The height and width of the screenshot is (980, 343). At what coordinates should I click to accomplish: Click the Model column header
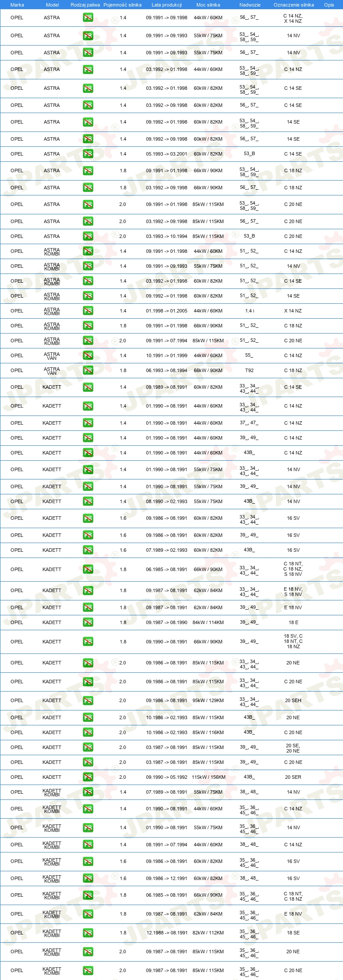(52, 5)
